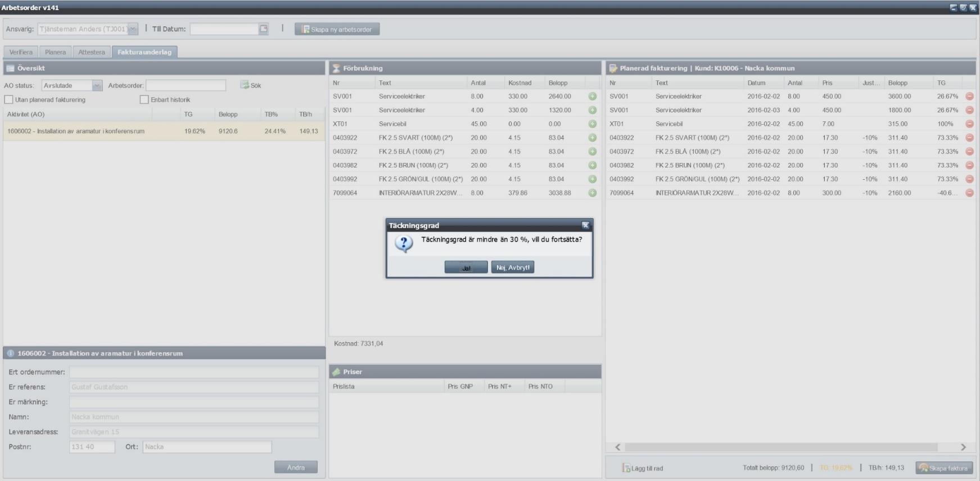The image size is (980, 481).
Task: Click the Leveransadress Granitvägen 15 field
Action: (194, 432)
